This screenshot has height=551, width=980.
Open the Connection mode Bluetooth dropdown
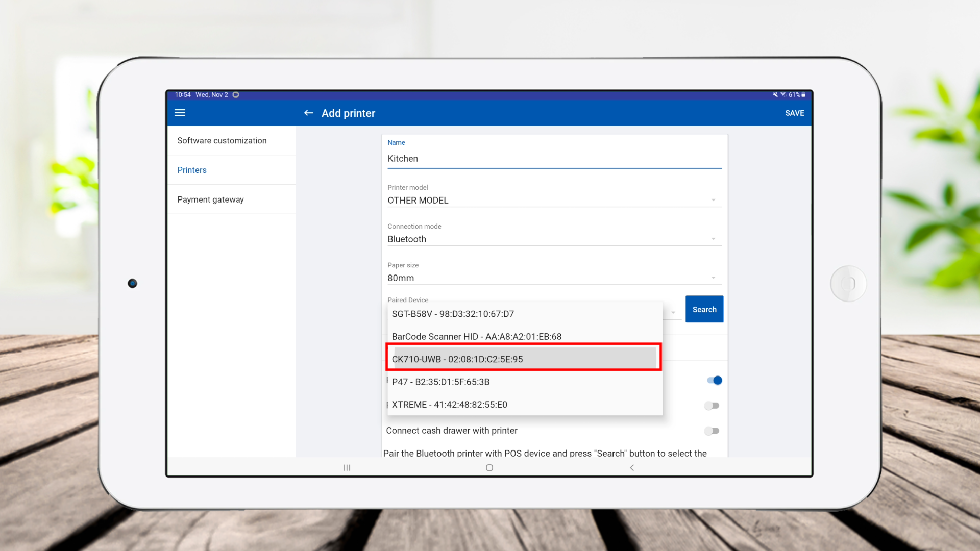tap(554, 239)
